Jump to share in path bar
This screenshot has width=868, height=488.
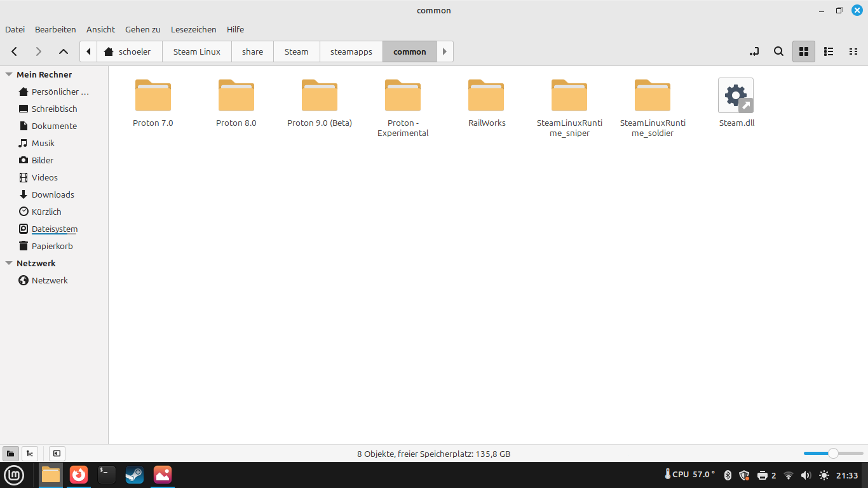click(252, 51)
